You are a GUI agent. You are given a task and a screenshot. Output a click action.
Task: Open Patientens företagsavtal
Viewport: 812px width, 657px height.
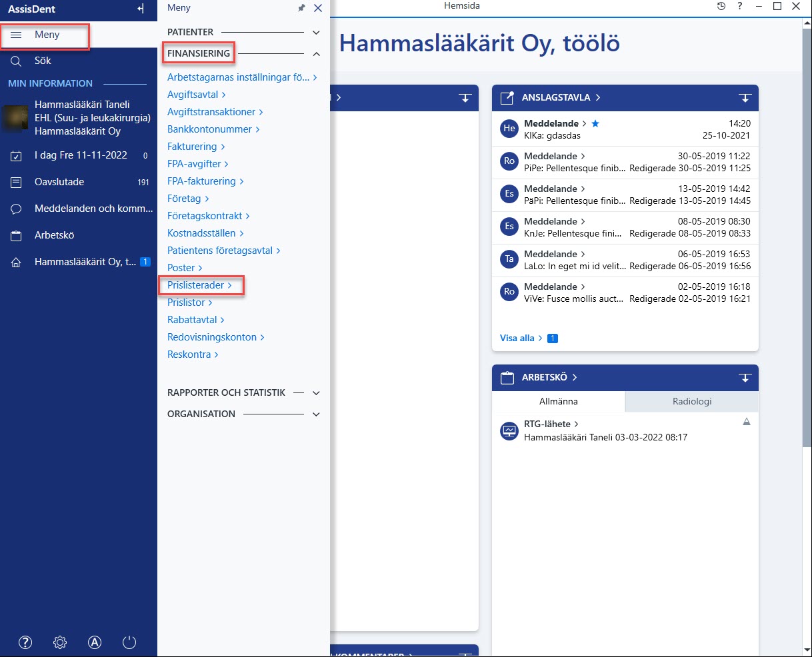point(223,251)
